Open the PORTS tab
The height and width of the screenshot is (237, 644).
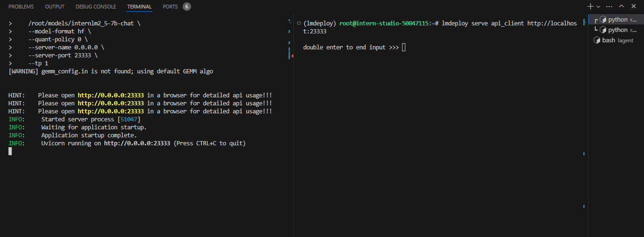tap(170, 7)
